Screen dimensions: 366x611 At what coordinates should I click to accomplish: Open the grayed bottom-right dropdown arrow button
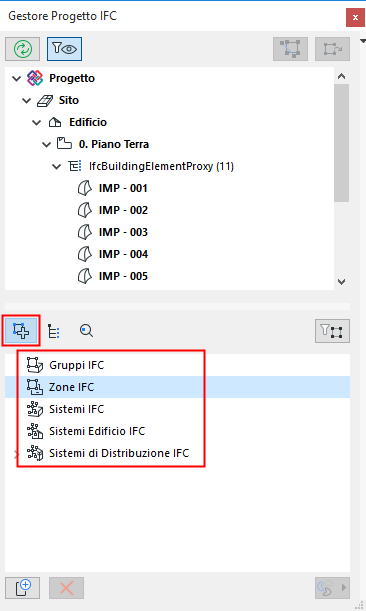[332, 588]
